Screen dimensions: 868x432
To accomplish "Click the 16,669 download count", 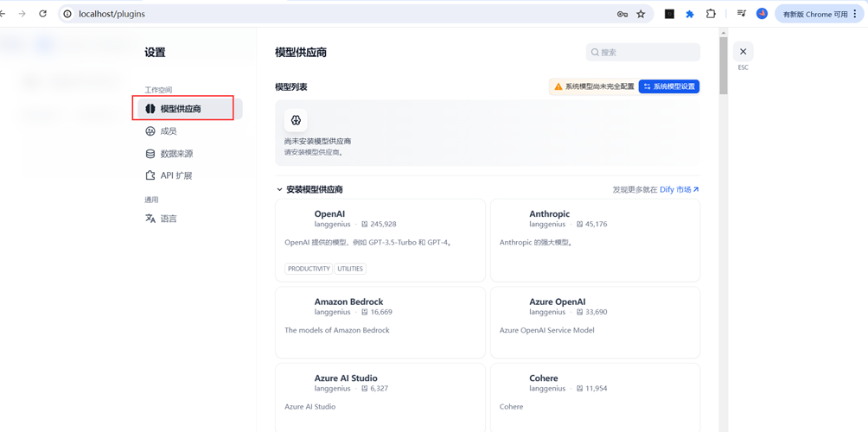I will (x=381, y=312).
